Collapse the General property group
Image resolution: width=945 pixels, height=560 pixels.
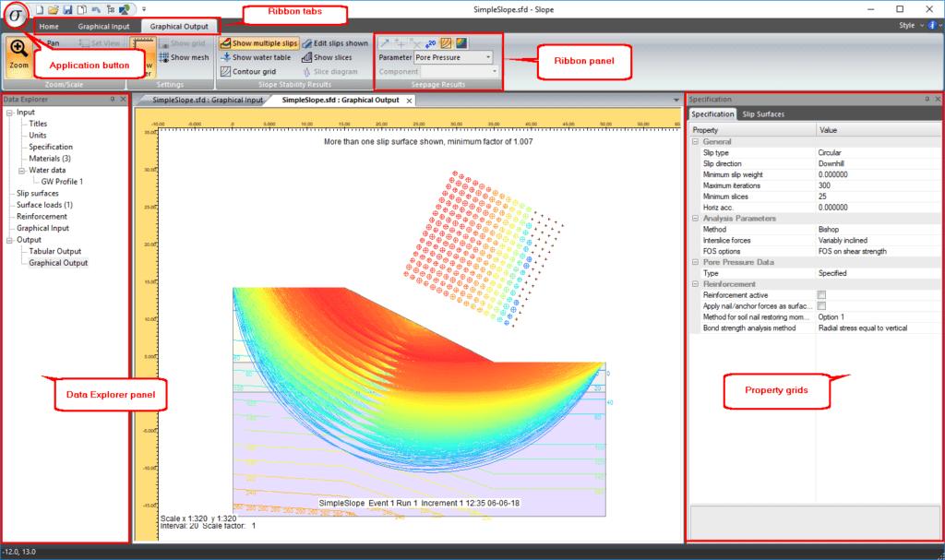point(695,142)
